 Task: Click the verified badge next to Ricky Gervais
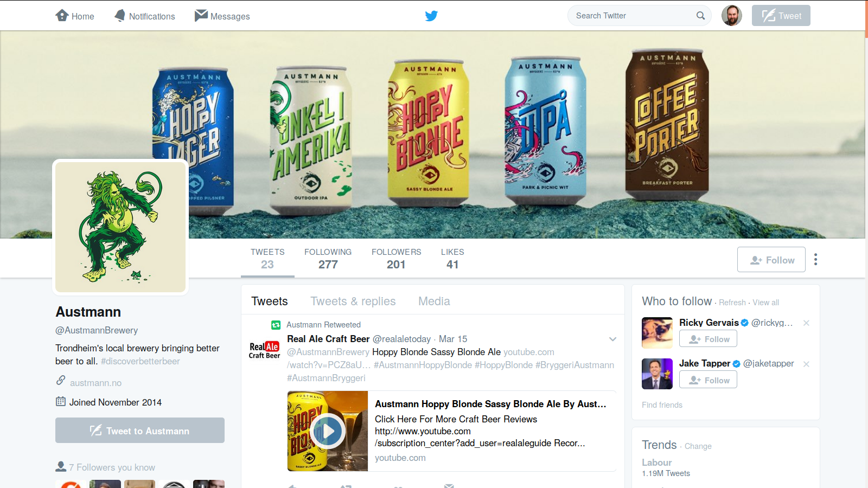[x=744, y=323]
